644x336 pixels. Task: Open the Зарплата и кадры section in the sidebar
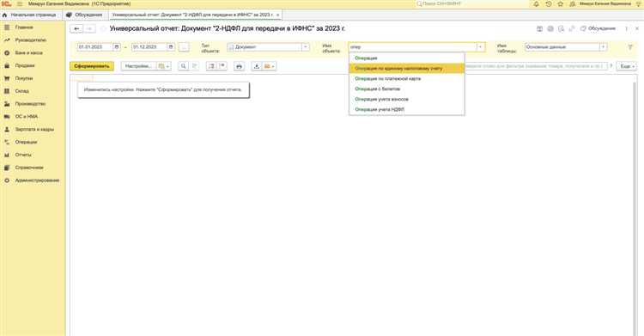click(x=34, y=129)
